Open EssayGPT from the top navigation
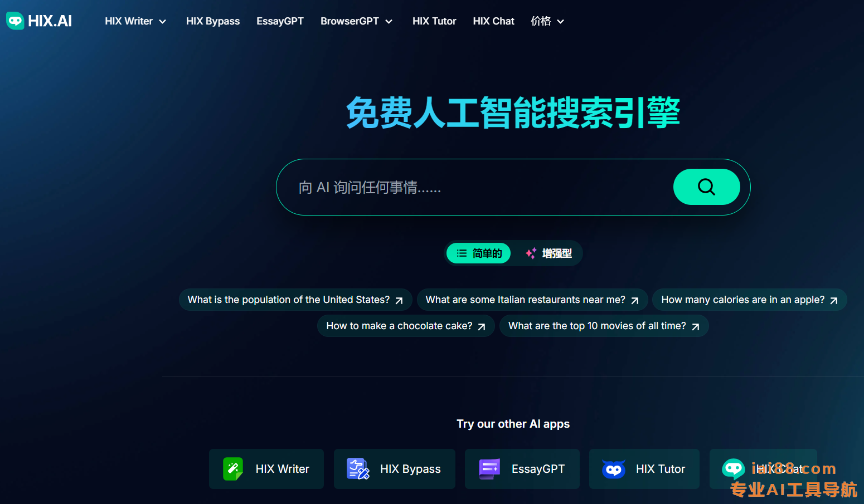 [280, 21]
